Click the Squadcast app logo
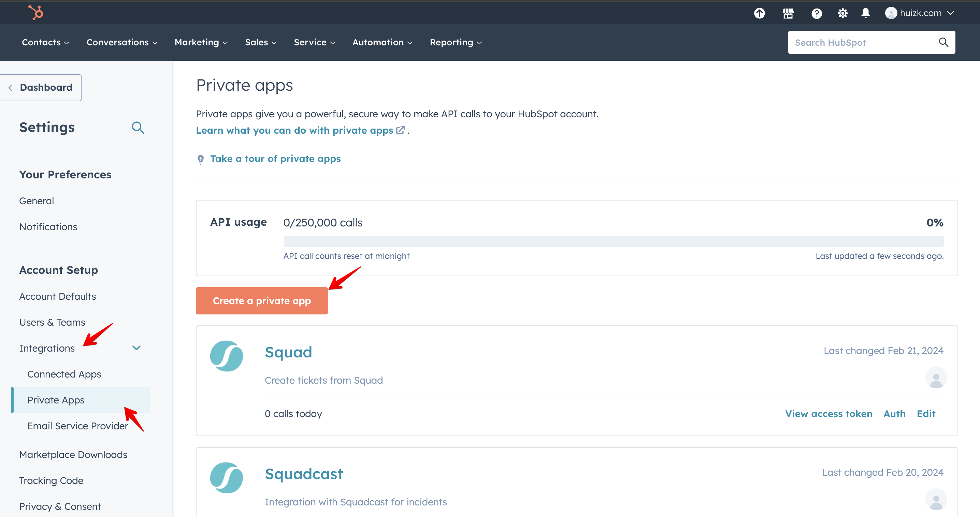 tap(226, 477)
